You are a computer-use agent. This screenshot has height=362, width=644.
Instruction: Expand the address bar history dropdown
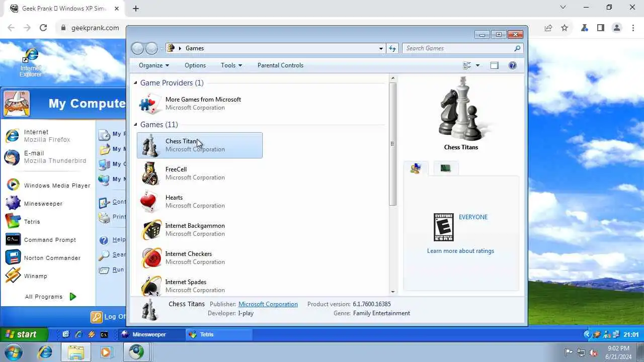[x=381, y=48]
